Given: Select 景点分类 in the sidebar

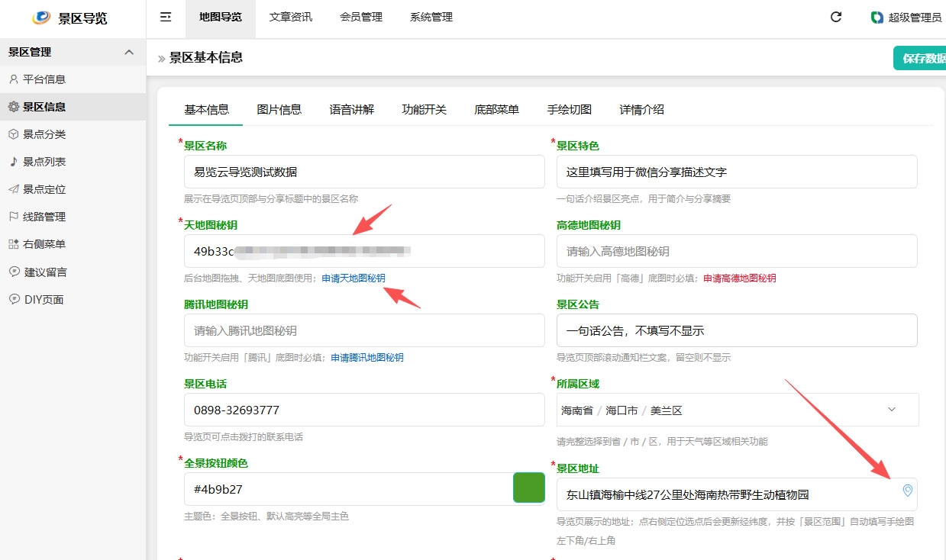Looking at the screenshot, I should coord(73,134).
